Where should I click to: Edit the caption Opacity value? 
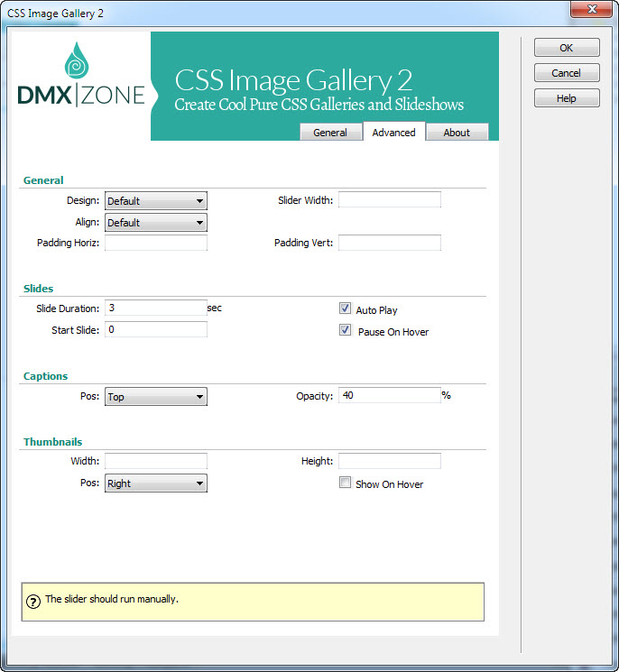click(x=390, y=395)
